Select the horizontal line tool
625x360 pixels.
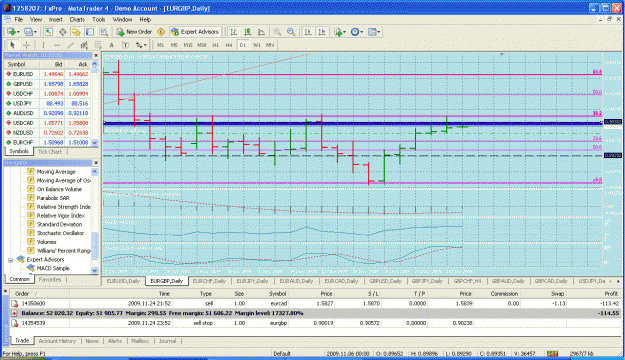[x=57, y=45]
